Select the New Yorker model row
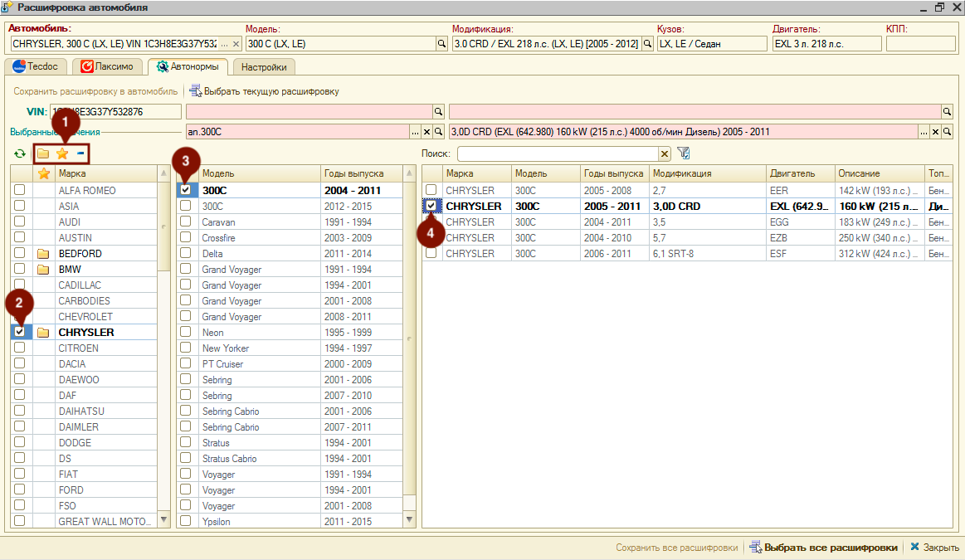The image size is (965, 560). click(x=290, y=348)
